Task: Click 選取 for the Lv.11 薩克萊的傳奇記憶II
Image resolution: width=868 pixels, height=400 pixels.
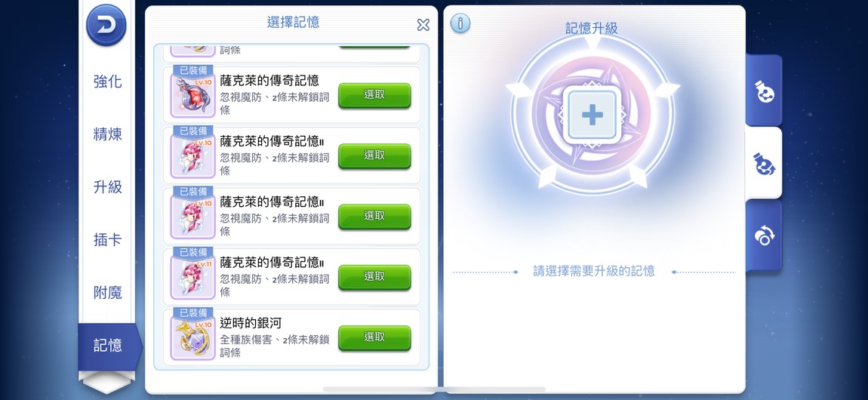Action: point(374,277)
